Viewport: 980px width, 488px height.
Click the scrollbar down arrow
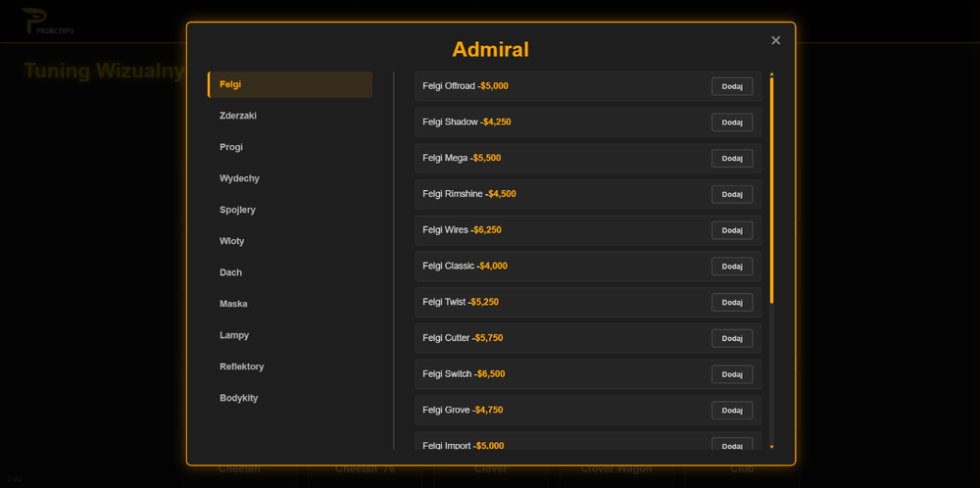pyautogui.click(x=772, y=447)
